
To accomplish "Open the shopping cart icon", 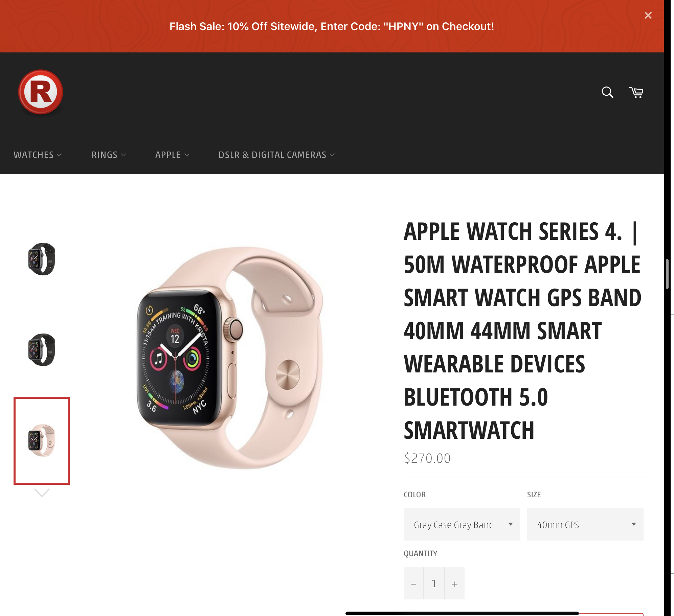I will coord(636,92).
